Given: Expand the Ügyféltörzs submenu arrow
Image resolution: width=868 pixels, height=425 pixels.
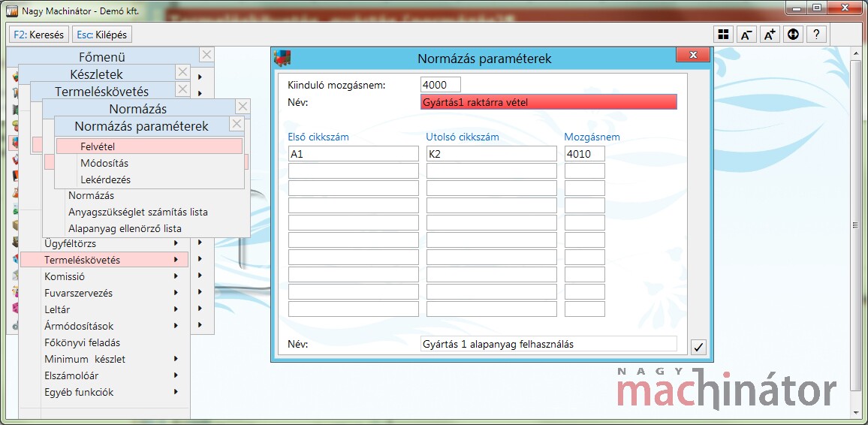Looking at the screenshot, I should point(176,243).
